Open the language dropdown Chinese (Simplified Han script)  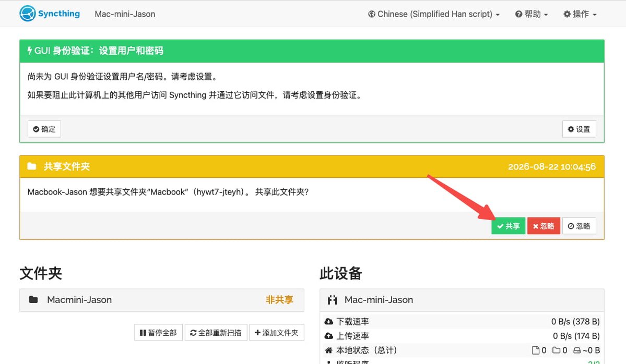coord(433,14)
